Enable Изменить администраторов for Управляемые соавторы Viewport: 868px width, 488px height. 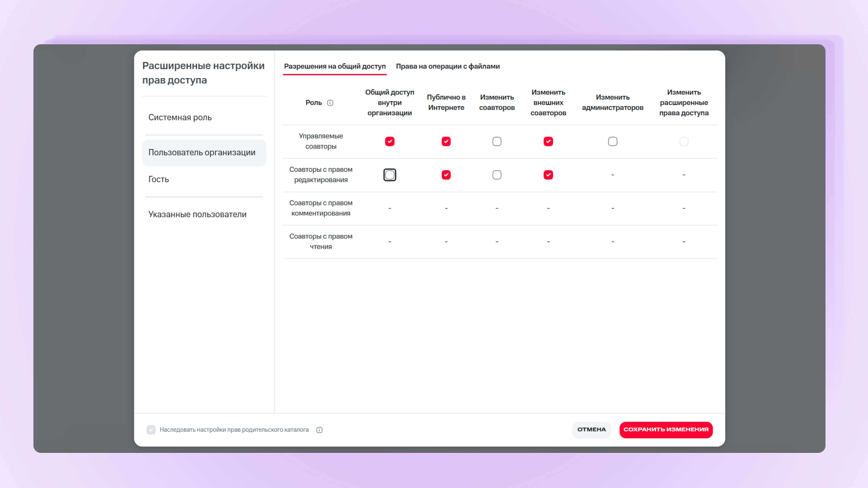(x=613, y=141)
